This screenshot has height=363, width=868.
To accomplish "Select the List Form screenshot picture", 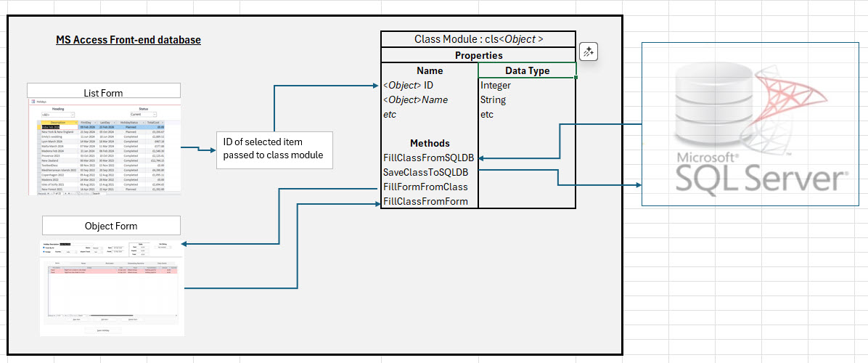I will coord(104,147).
